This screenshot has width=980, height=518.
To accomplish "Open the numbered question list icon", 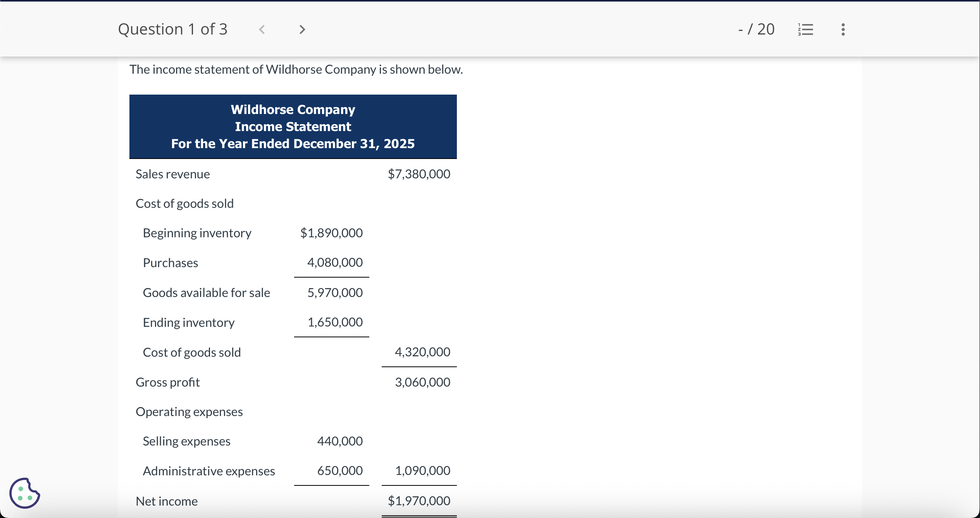I will pyautogui.click(x=806, y=29).
